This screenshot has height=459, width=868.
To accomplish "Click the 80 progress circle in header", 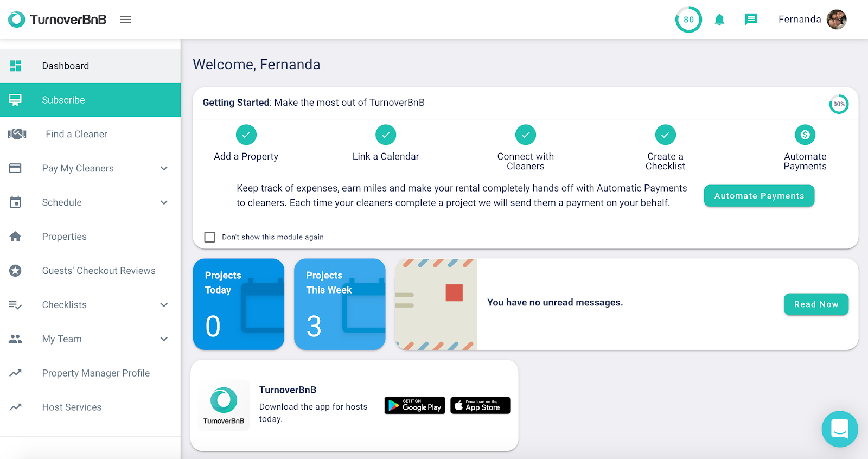I will pyautogui.click(x=688, y=20).
